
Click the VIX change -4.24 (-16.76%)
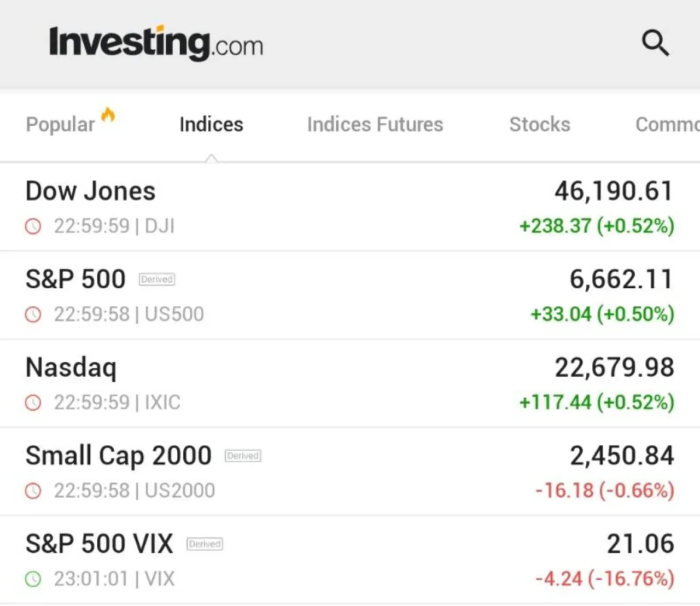pos(604,579)
